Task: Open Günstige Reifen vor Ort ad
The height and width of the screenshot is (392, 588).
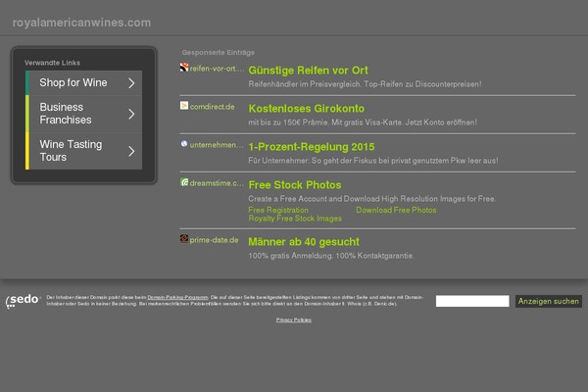Action: (309, 71)
